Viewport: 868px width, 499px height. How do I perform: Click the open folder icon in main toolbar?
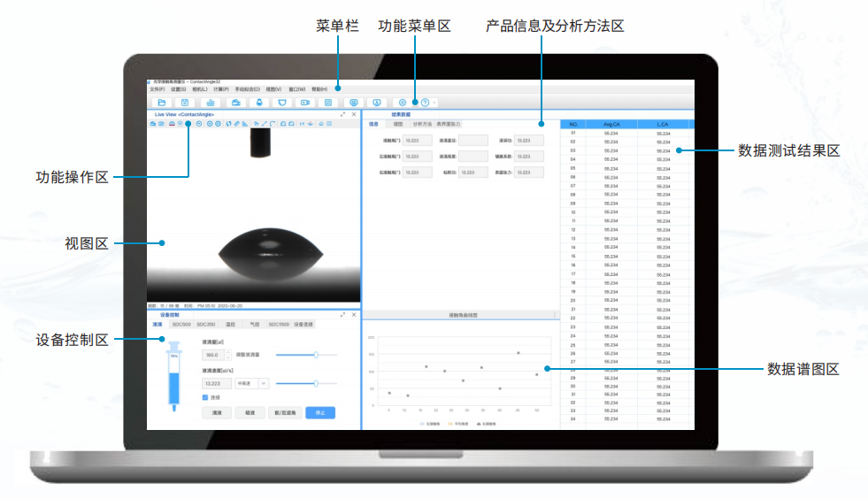(x=162, y=103)
